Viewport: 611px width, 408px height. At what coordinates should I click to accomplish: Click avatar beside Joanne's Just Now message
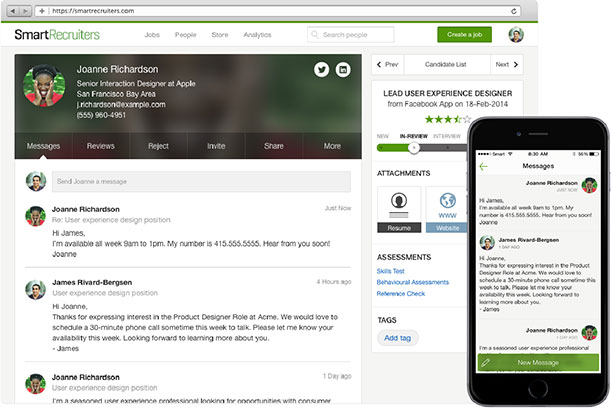click(x=35, y=216)
